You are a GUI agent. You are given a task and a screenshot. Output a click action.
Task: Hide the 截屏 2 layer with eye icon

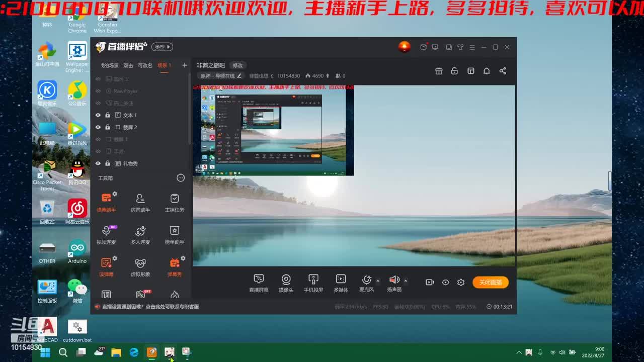coord(98,127)
